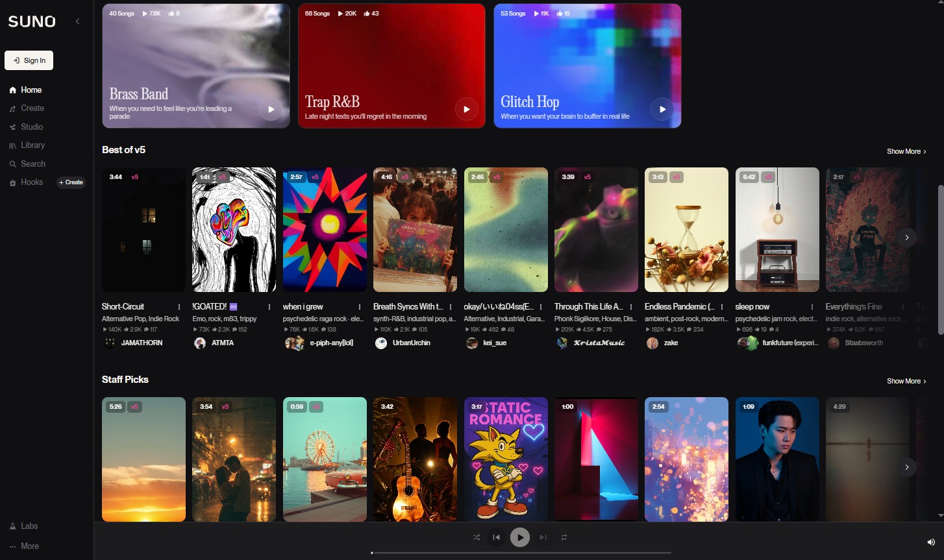Viewport: 944px width, 560px height.
Task: Open the Trap R&B playlist card
Action: coord(391,66)
